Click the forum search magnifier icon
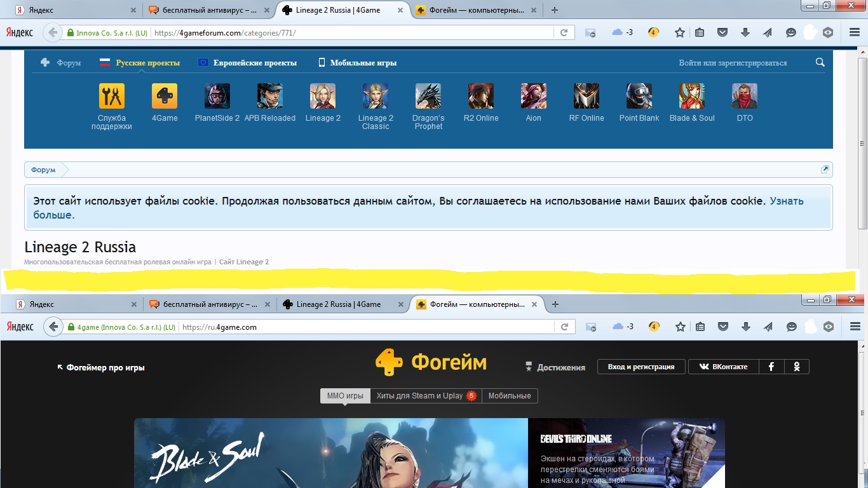 click(x=820, y=62)
